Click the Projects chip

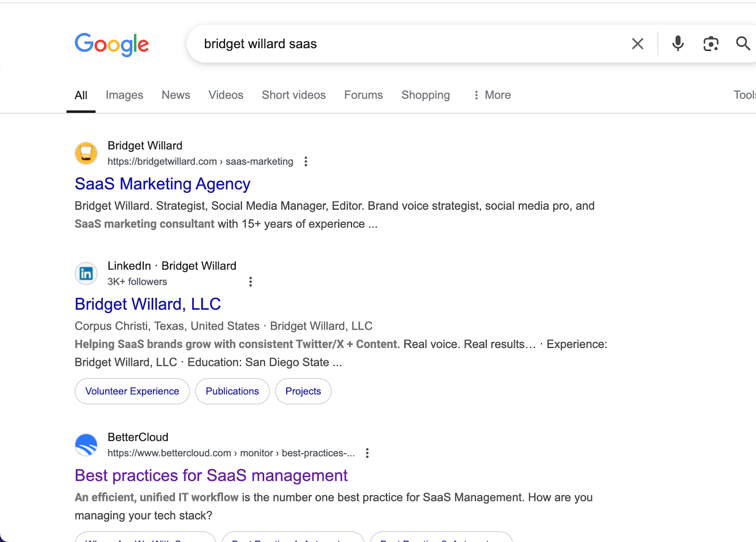pos(303,391)
